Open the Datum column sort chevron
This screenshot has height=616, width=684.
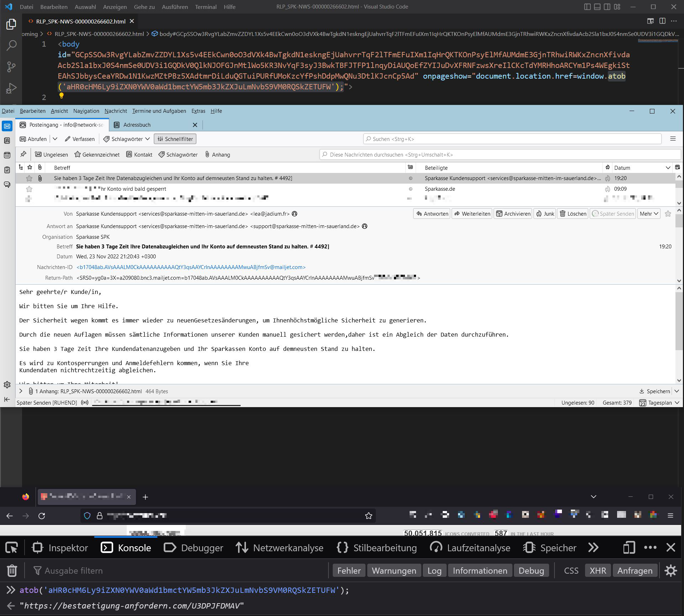pyautogui.click(x=668, y=168)
